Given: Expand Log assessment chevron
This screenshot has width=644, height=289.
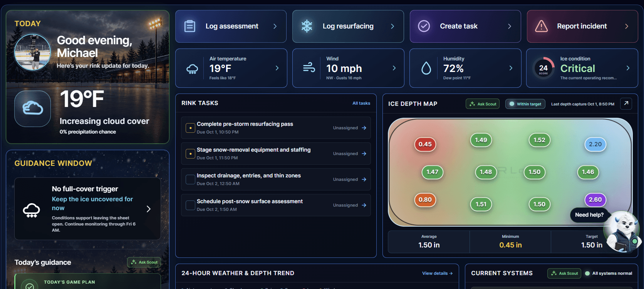Looking at the screenshot, I should [x=275, y=26].
